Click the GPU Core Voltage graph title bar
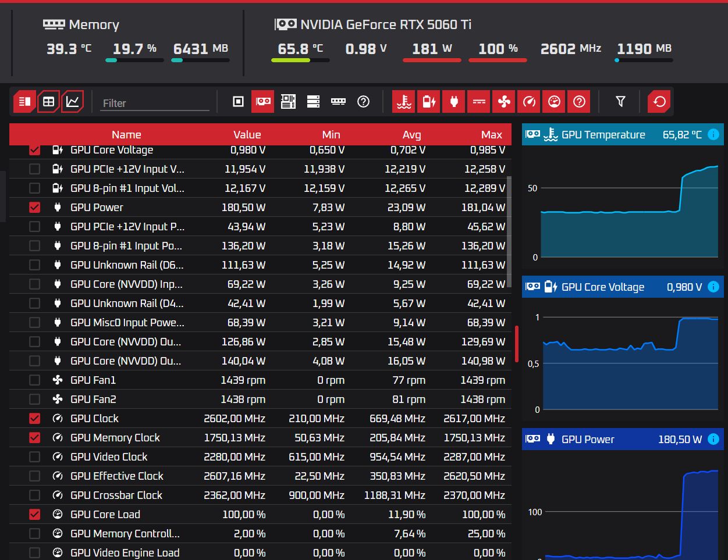 623,287
